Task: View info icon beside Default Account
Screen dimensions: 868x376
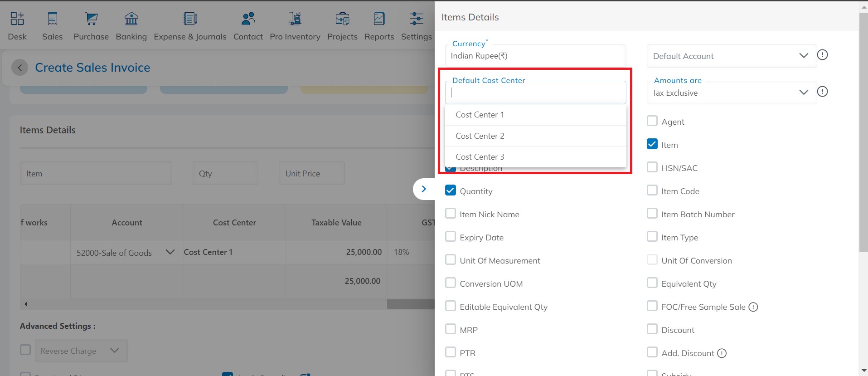Action: point(822,55)
